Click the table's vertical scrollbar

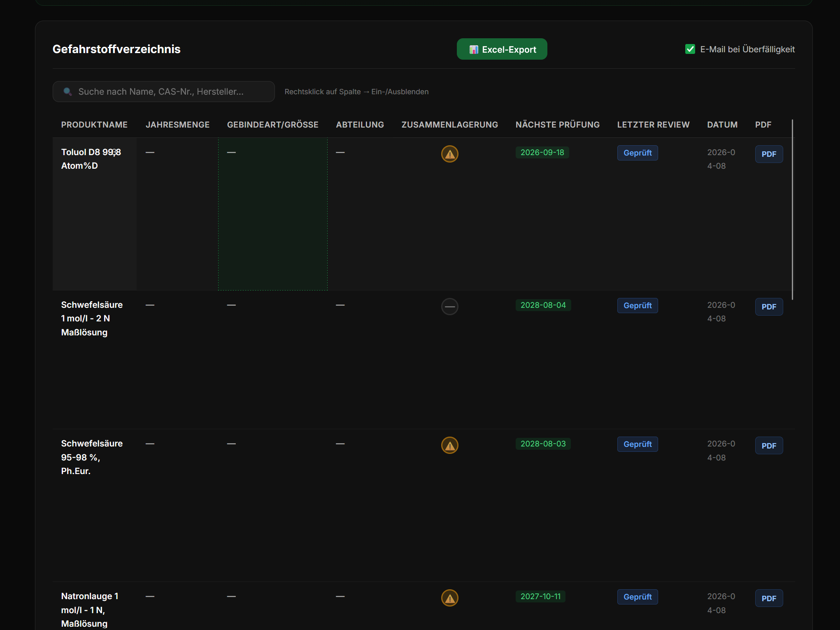[x=792, y=209]
